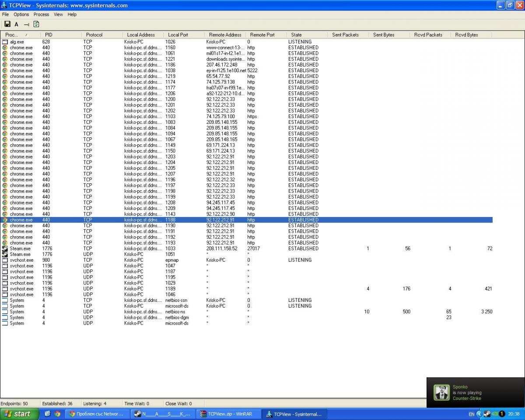Click the Internet Explorer quick launch icon
Screen dimensions: 525x420
[47, 414]
